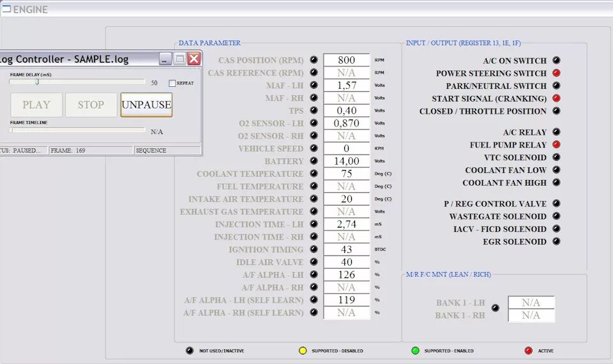This screenshot has height=364, width=613.
Task: Click the BANK 1 LH/RH indicator light
Action: click(x=496, y=308)
